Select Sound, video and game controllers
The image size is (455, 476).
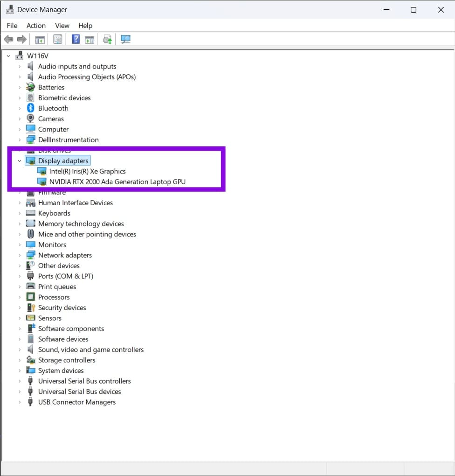coord(91,350)
